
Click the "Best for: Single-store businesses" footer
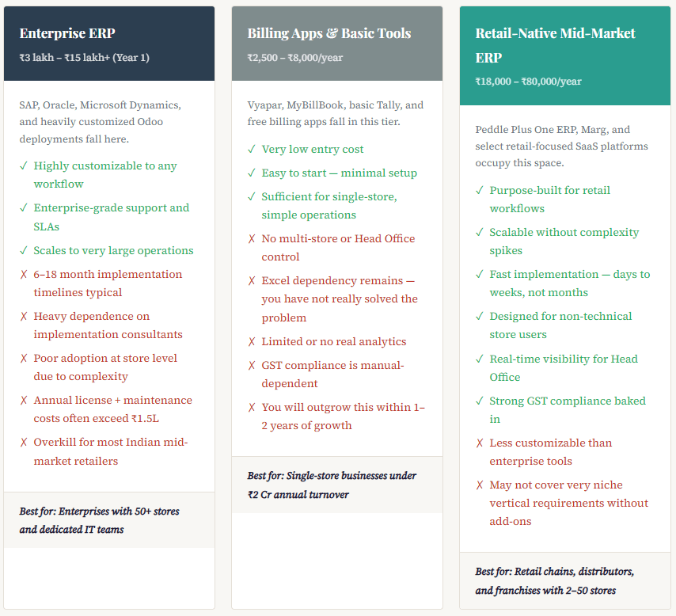click(331, 485)
